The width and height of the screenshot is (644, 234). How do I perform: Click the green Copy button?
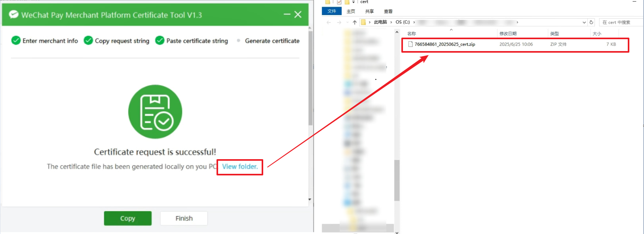tap(128, 218)
